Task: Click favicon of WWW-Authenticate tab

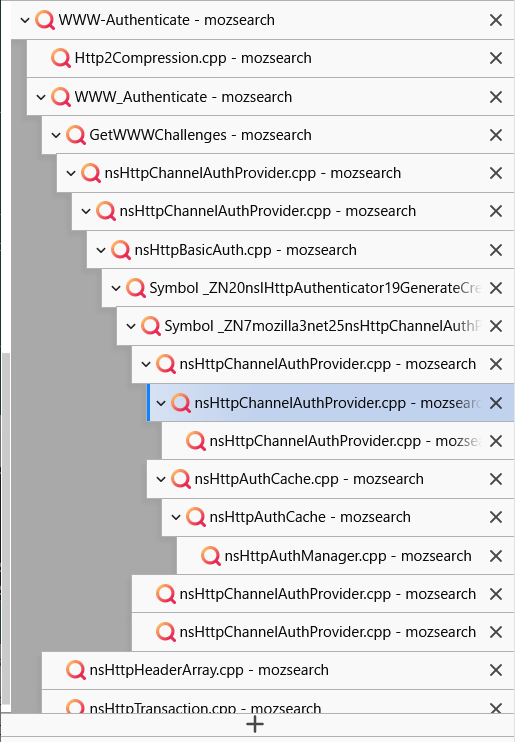Action: (x=45, y=20)
